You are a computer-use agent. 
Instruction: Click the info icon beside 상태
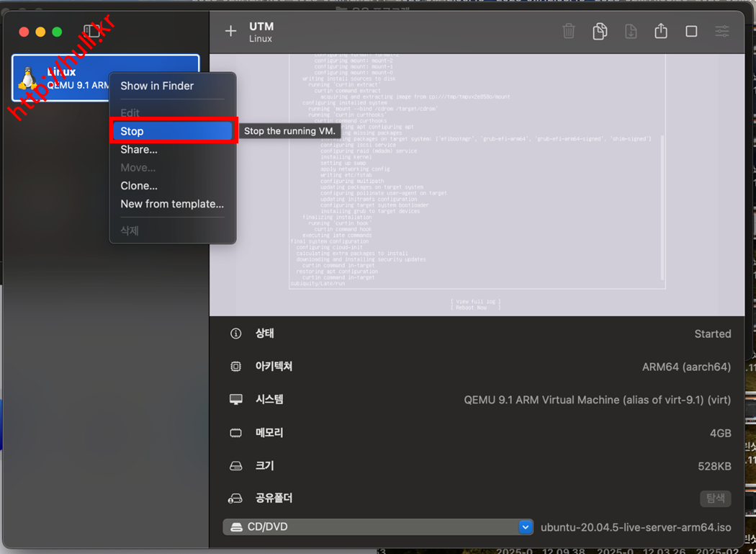click(x=235, y=334)
